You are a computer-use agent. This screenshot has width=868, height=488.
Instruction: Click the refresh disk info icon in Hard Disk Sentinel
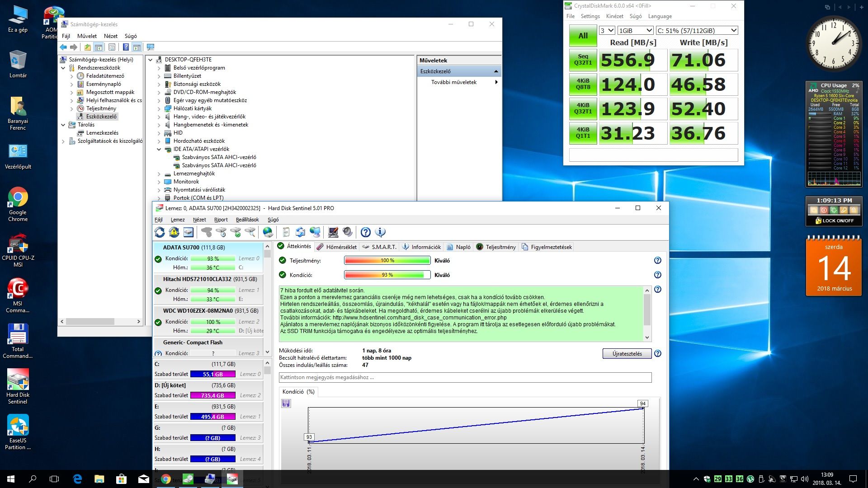coord(160,232)
